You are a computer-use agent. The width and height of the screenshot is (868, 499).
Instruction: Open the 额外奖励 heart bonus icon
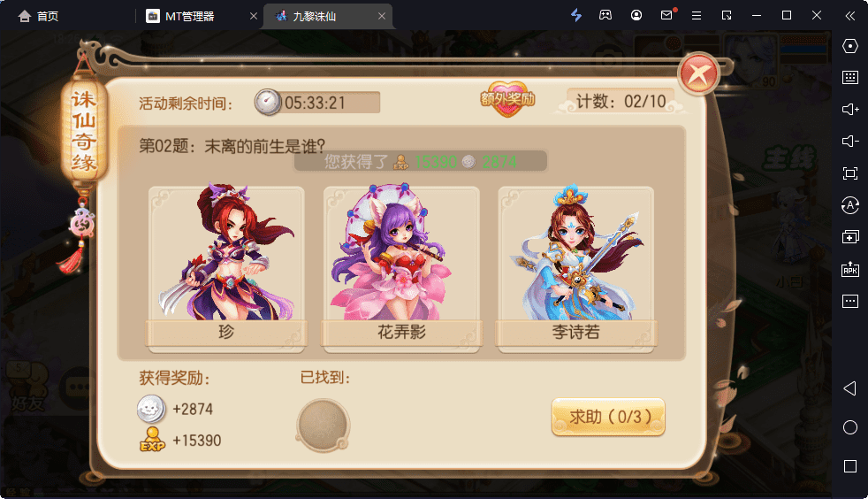tap(507, 98)
